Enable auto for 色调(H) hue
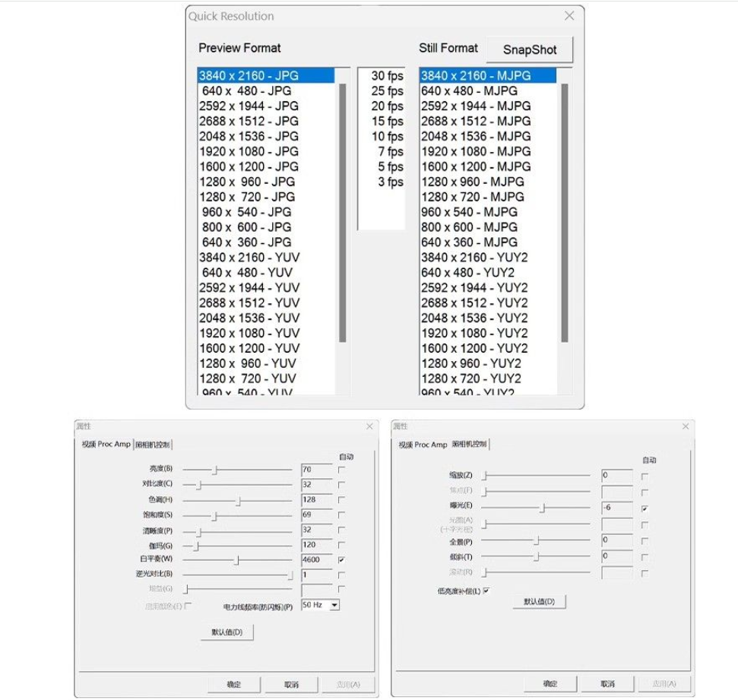 pyautogui.click(x=342, y=499)
